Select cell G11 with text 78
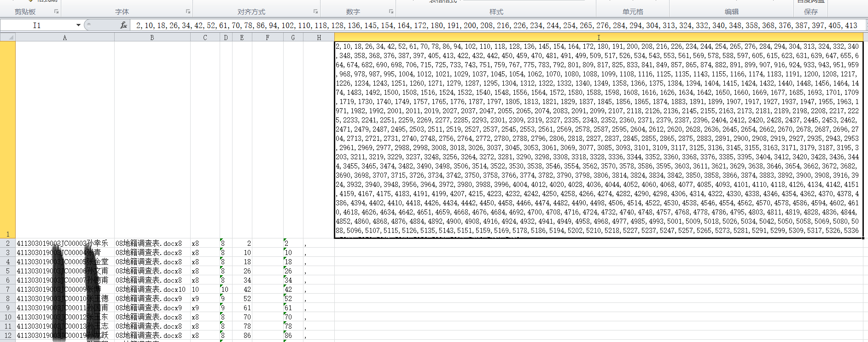 coord(293,326)
